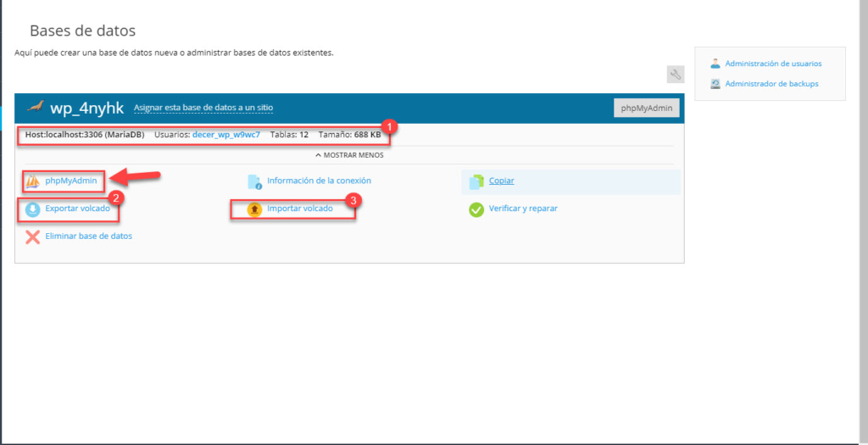Screen dimensions: 868x445
Task: Open the phpMyAdmin link in tools list
Action: pos(71,181)
